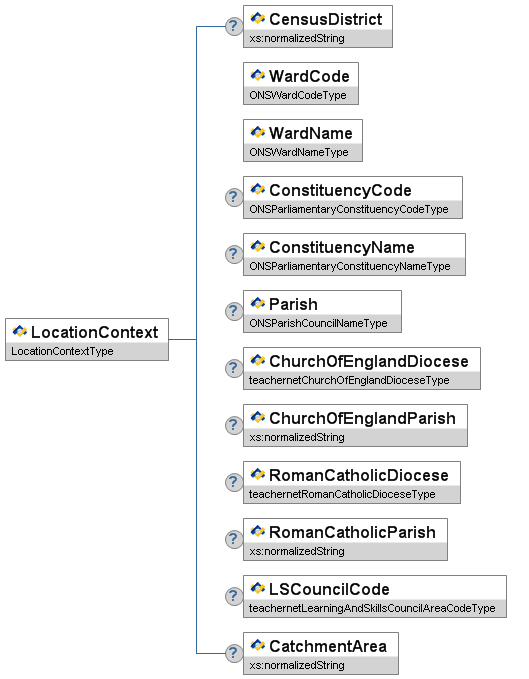
Task: Open the question mark icon beside Parish
Action: (234, 311)
